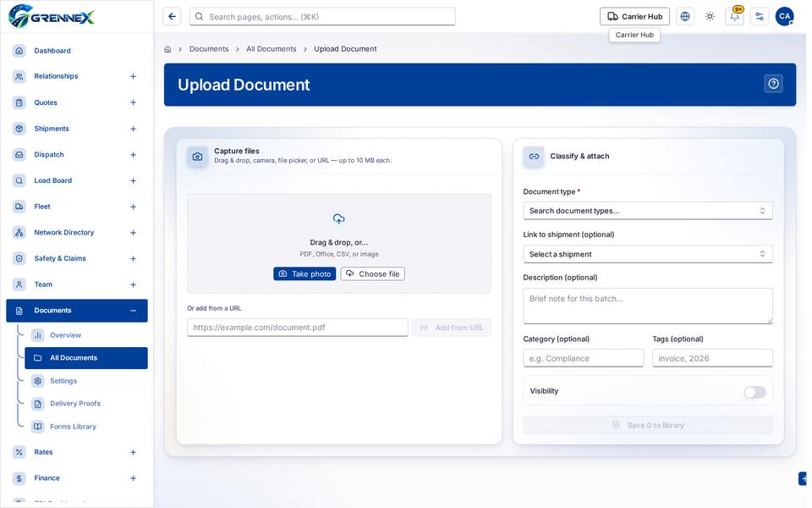Screen dimensions: 812x508
Task: Expand the Relationships menu plus
Action: [x=133, y=77]
